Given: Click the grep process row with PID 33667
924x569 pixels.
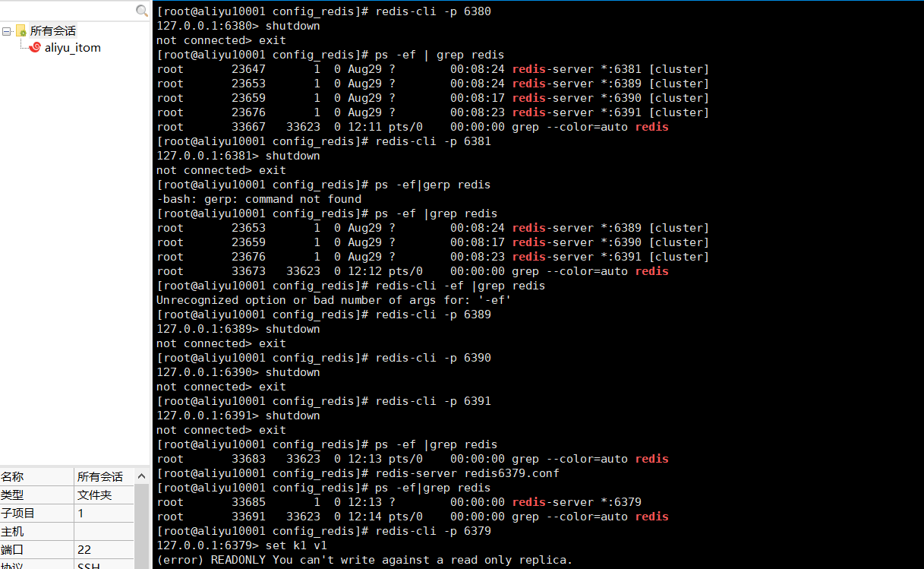Looking at the screenshot, I should pyautogui.click(x=412, y=127).
